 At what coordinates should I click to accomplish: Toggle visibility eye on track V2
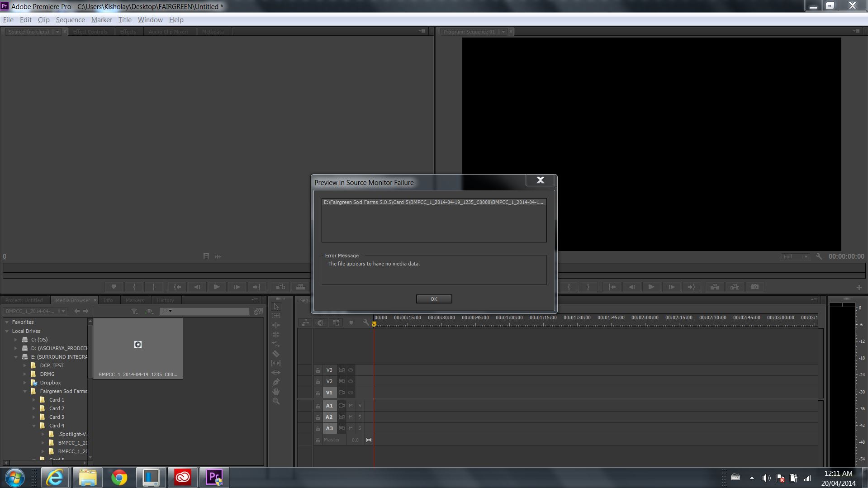[x=351, y=381]
